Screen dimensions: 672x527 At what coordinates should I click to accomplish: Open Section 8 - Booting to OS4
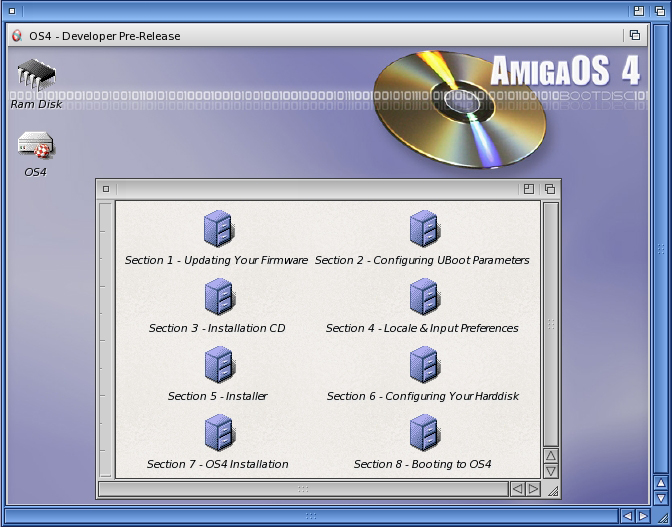tap(423, 433)
